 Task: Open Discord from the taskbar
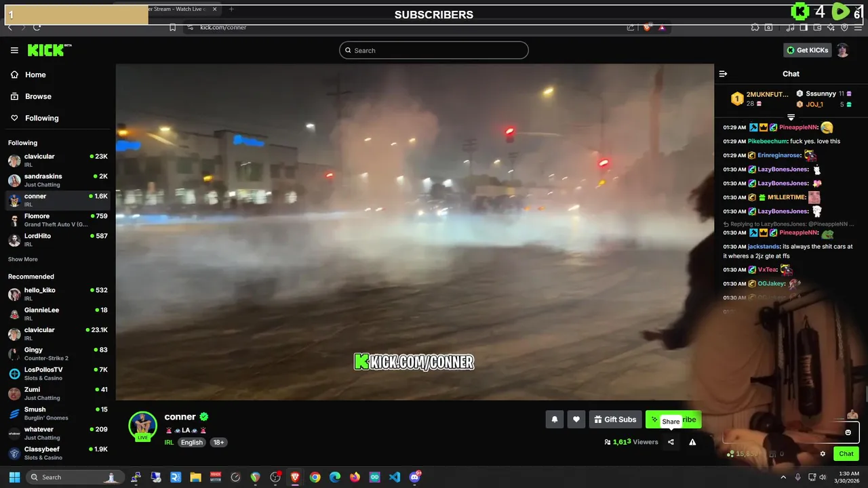[414, 477]
